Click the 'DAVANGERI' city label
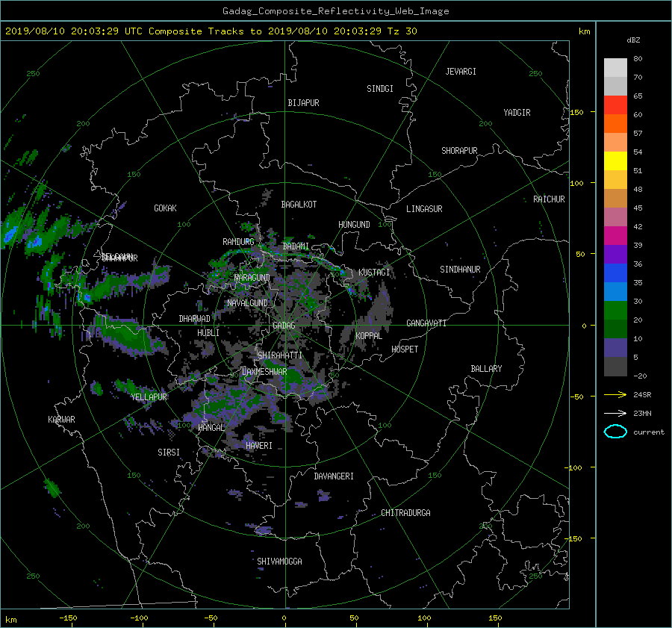Viewport: 672px width, 628px height. pos(334,476)
